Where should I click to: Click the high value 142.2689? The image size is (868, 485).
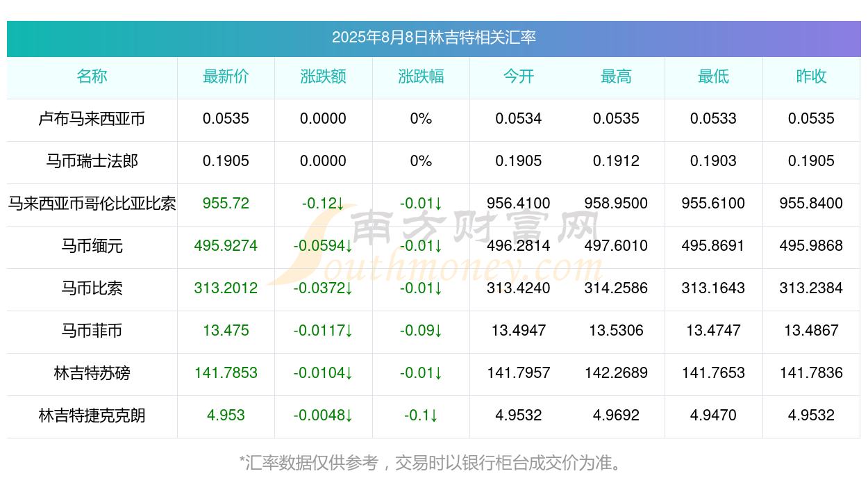click(616, 373)
